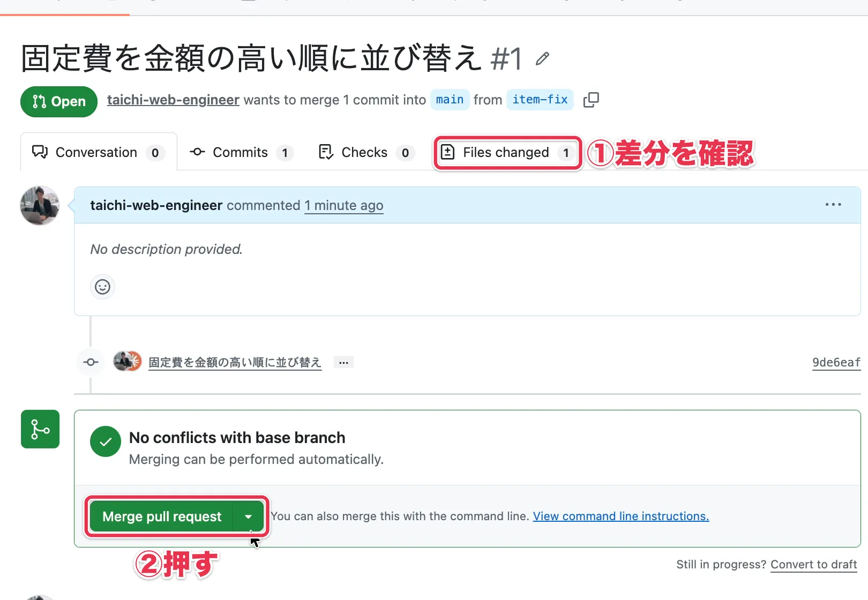View the Files changed tab
Screen dimensions: 868x600
tap(507, 152)
